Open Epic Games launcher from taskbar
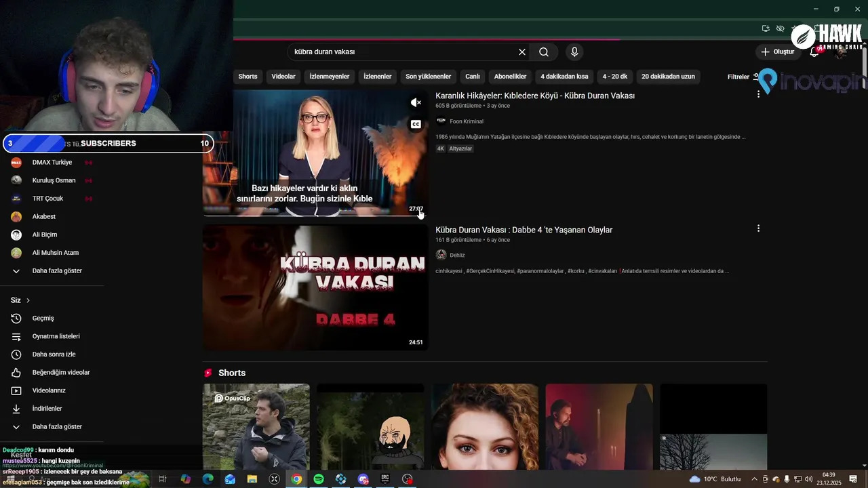868x488 pixels. pyautogui.click(x=385, y=479)
